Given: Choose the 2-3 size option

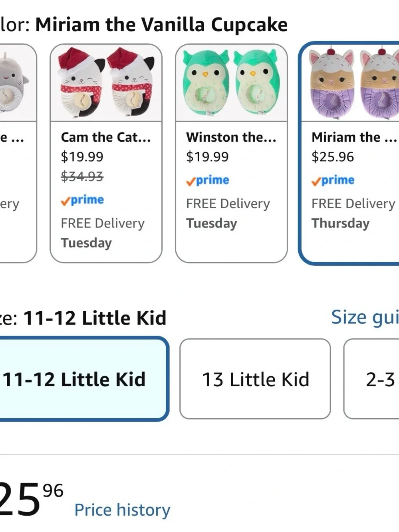Looking at the screenshot, I should click(371, 379).
